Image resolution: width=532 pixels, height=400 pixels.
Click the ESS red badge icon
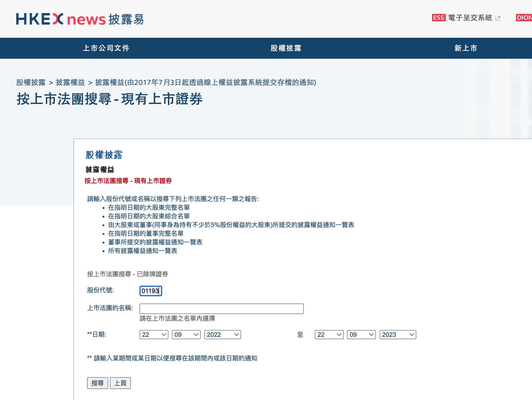pos(438,18)
